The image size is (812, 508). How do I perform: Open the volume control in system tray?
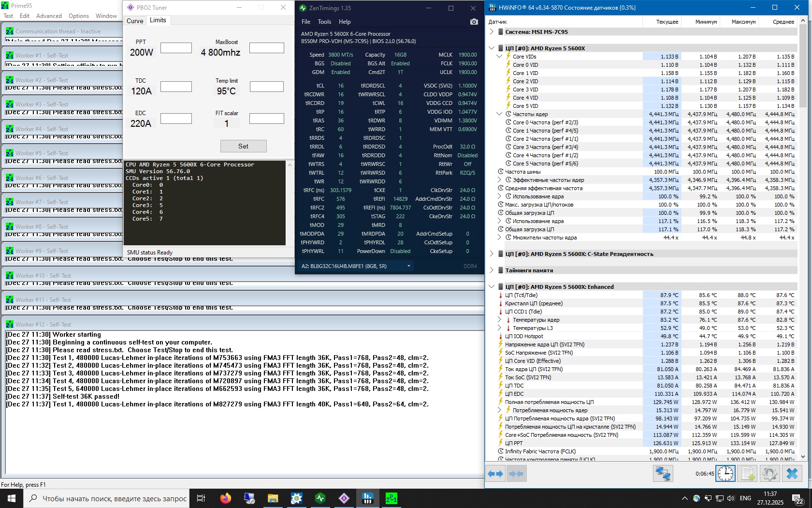click(x=730, y=498)
